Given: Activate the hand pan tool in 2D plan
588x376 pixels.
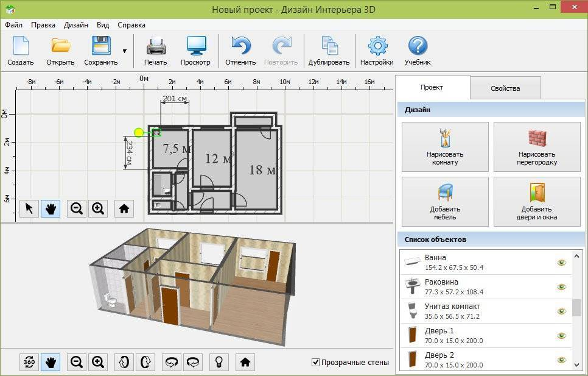Looking at the screenshot, I should point(51,208).
